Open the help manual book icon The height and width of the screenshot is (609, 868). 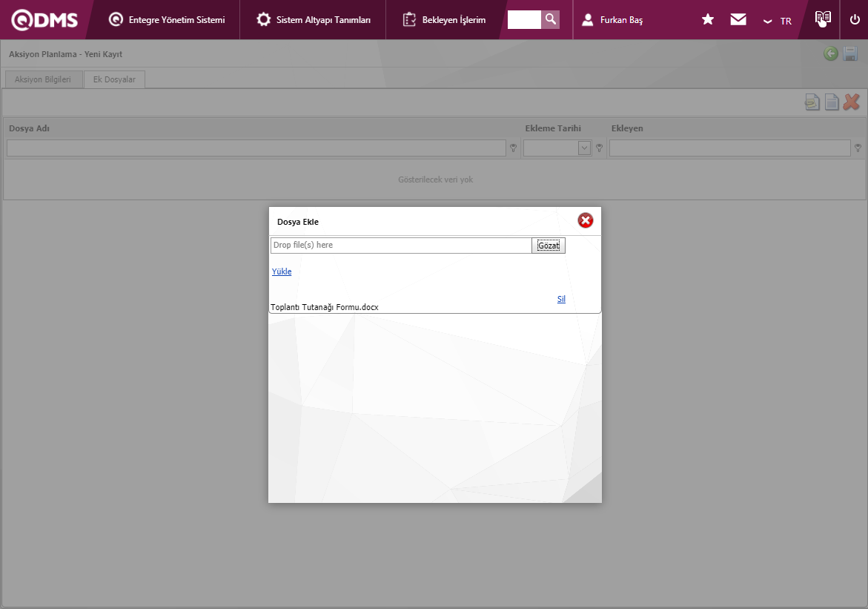coord(823,19)
